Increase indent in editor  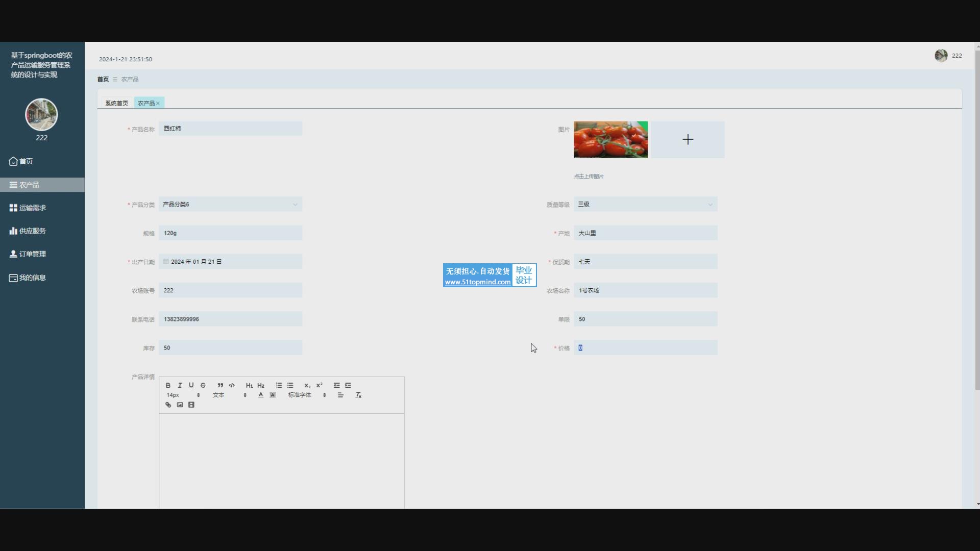coord(348,385)
